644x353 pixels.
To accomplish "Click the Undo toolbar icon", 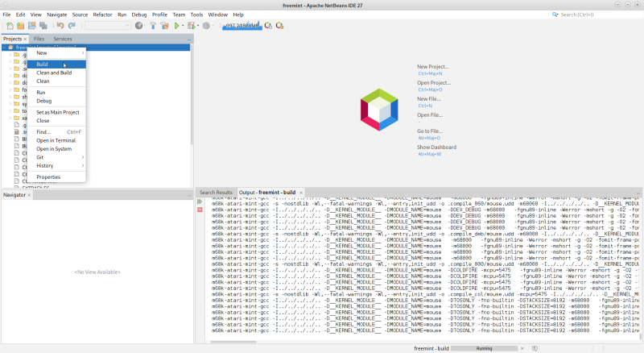I will pos(60,26).
